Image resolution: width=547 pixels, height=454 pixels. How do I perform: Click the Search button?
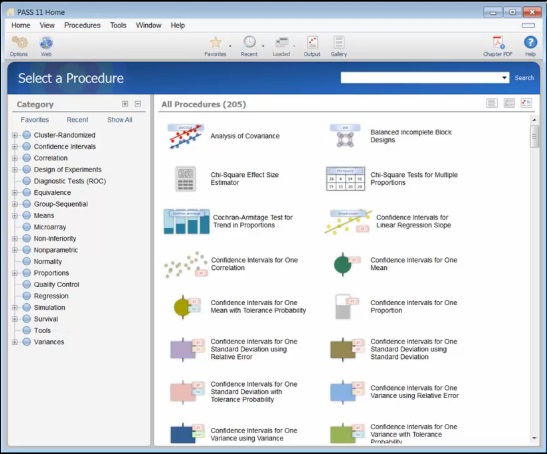pos(524,78)
